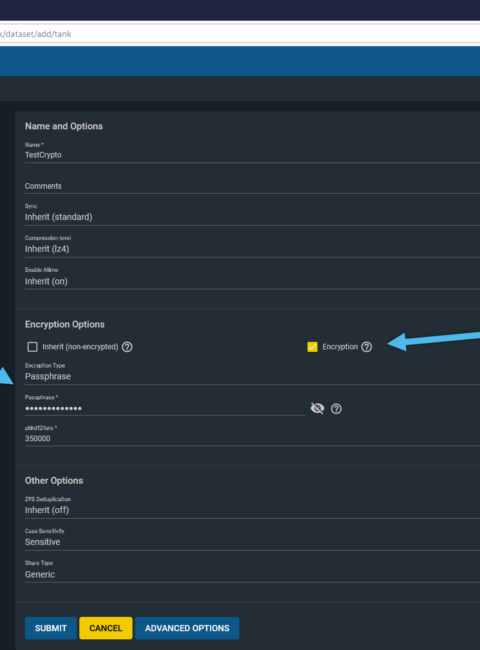Open help icon beside Passphrase field
The width and height of the screenshot is (480, 650).
coord(336,409)
